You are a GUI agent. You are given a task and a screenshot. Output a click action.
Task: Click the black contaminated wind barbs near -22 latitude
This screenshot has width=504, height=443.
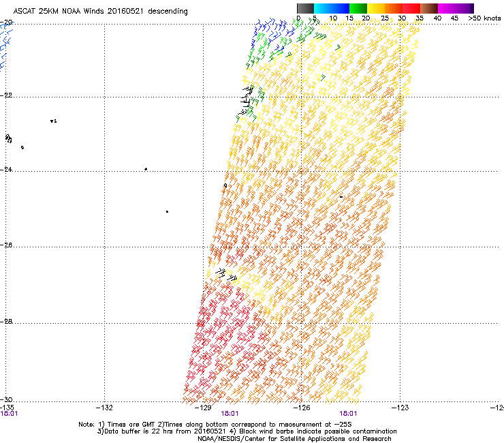click(247, 100)
